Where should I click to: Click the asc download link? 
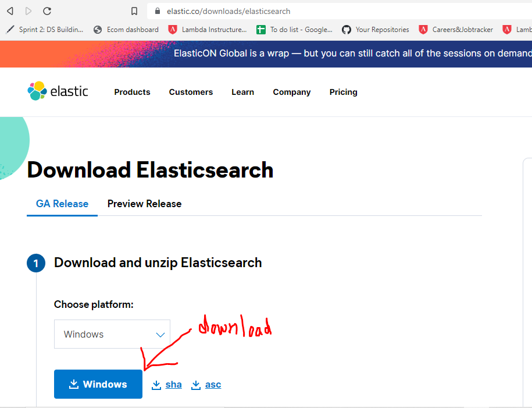click(x=206, y=385)
